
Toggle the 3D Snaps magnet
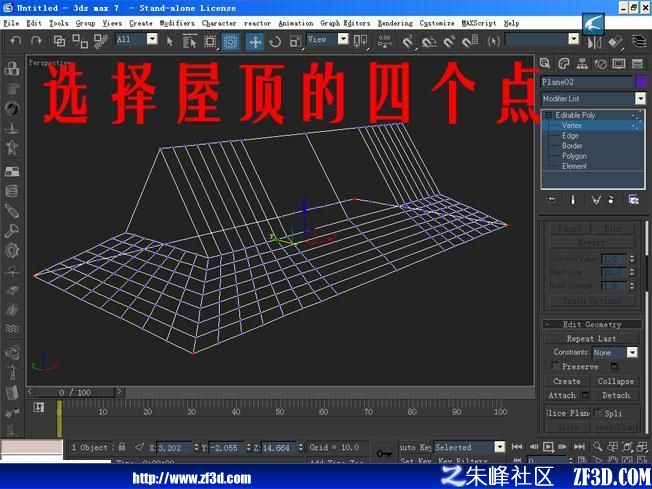408,41
